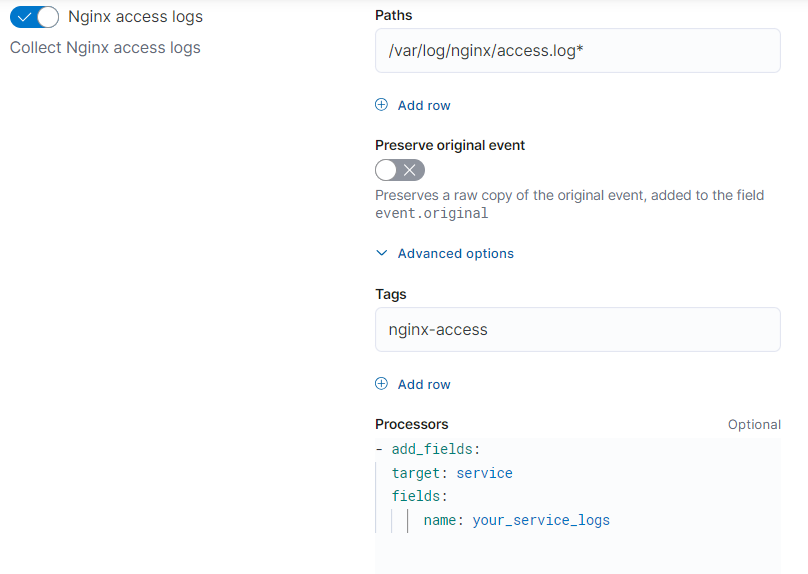Place cursor on target: service line
Image resolution: width=808 pixels, height=574 pixels.
pos(452,473)
